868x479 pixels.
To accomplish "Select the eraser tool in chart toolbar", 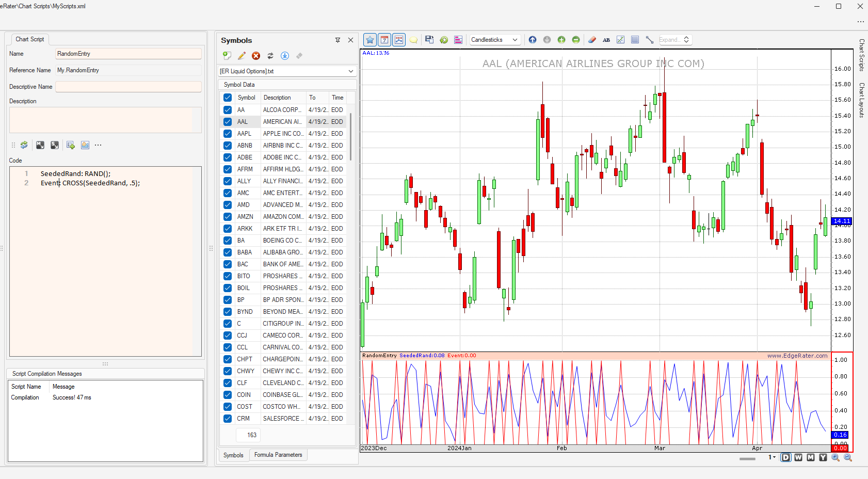I will (x=592, y=40).
